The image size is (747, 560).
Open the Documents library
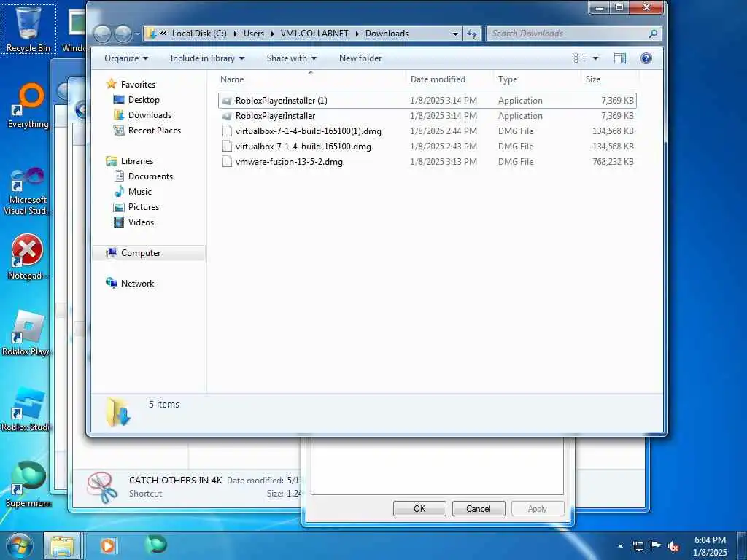[x=150, y=176]
